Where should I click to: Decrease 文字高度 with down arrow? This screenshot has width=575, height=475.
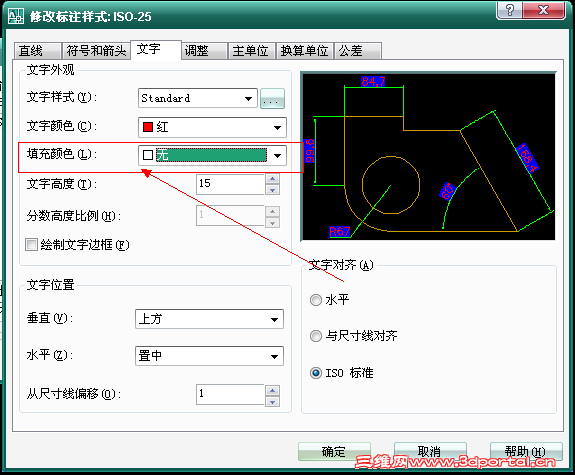272,190
